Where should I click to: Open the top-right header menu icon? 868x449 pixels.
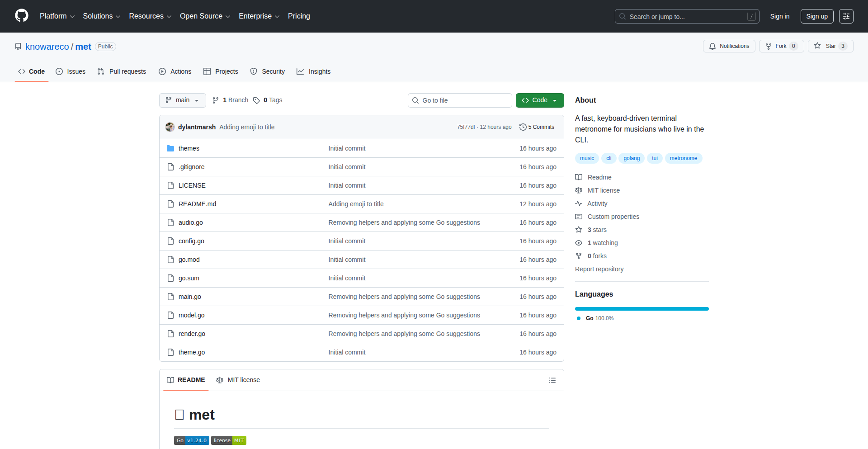coord(846,16)
